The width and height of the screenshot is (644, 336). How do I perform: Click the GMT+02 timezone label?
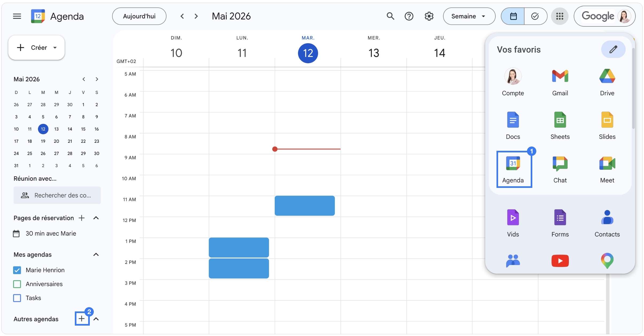(126, 61)
